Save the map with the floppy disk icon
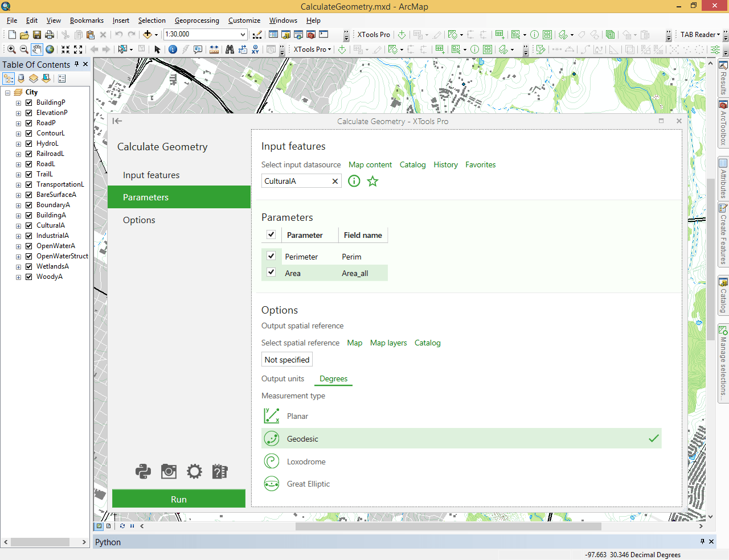Image resolution: width=729 pixels, height=560 pixels. 37,35
